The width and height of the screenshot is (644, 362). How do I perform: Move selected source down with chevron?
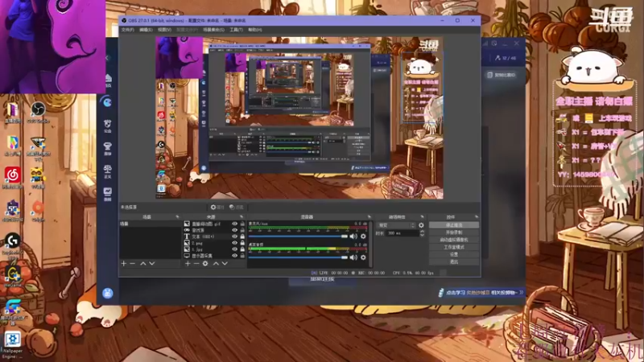[225, 264]
